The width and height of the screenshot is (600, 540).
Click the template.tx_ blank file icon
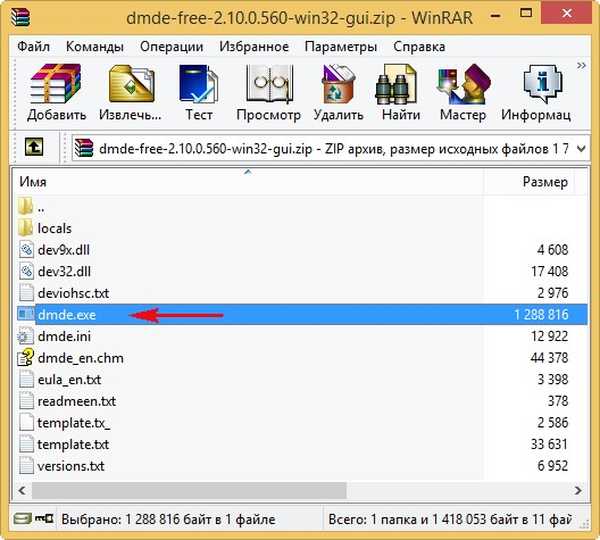26,422
